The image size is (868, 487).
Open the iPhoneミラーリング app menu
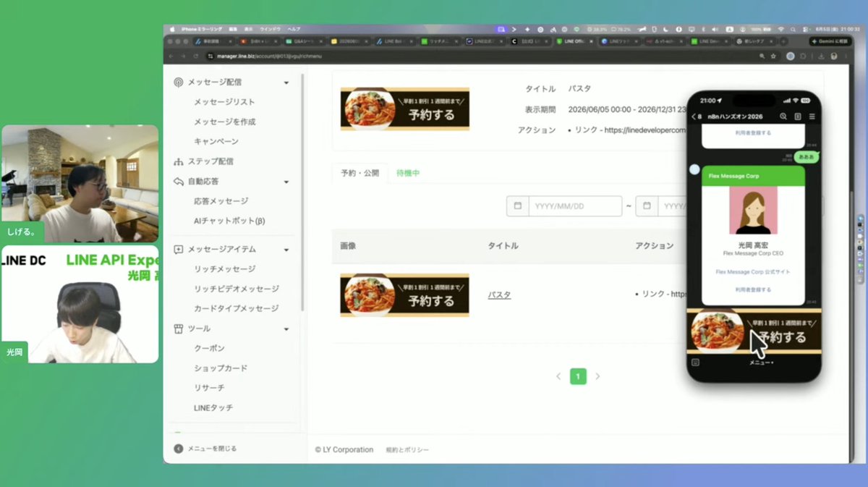tap(203, 29)
